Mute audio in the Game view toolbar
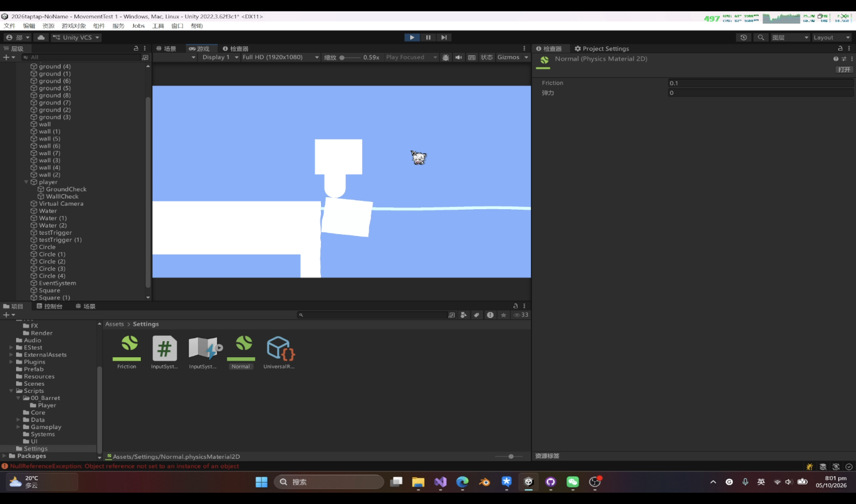The width and height of the screenshot is (856, 504). coord(459,58)
